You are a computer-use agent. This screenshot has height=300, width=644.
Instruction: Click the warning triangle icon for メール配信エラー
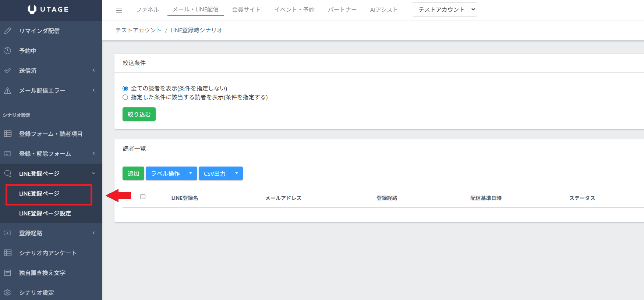(x=8, y=90)
